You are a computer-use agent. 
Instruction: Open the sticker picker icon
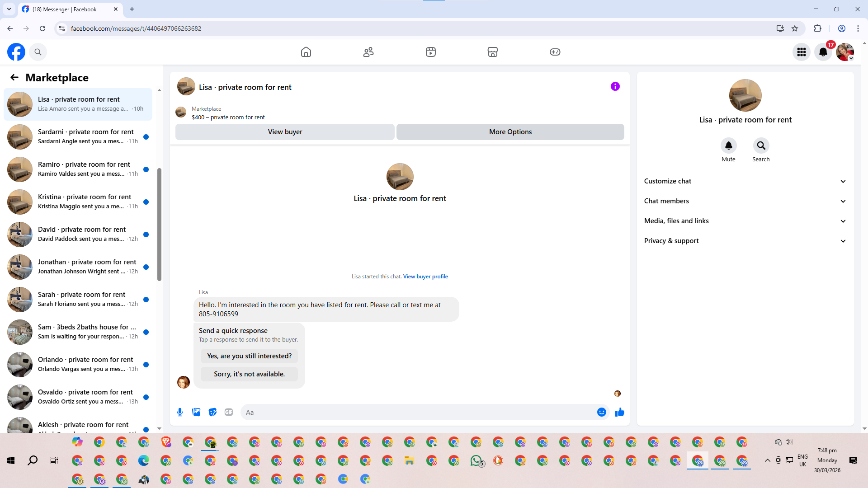point(212,412)
